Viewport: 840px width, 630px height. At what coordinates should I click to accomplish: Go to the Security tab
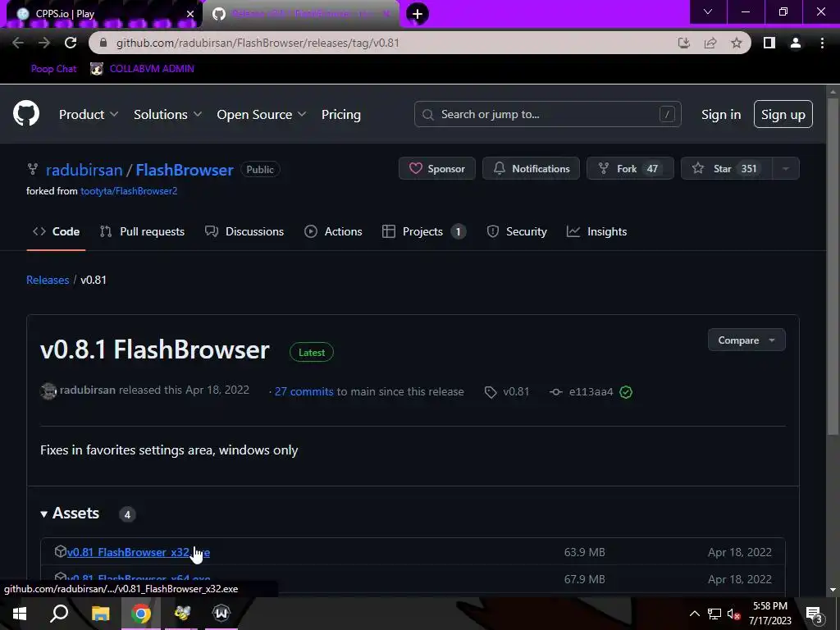[x=517, y=231]
